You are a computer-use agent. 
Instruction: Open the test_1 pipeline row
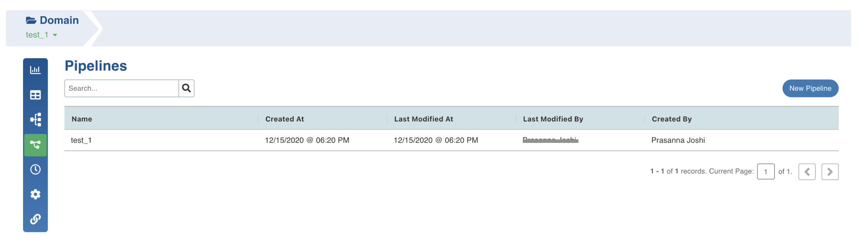81,140
